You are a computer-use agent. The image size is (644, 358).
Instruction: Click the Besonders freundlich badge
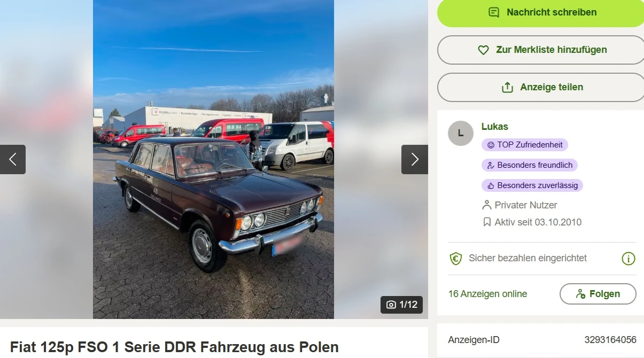pos(530,165)
